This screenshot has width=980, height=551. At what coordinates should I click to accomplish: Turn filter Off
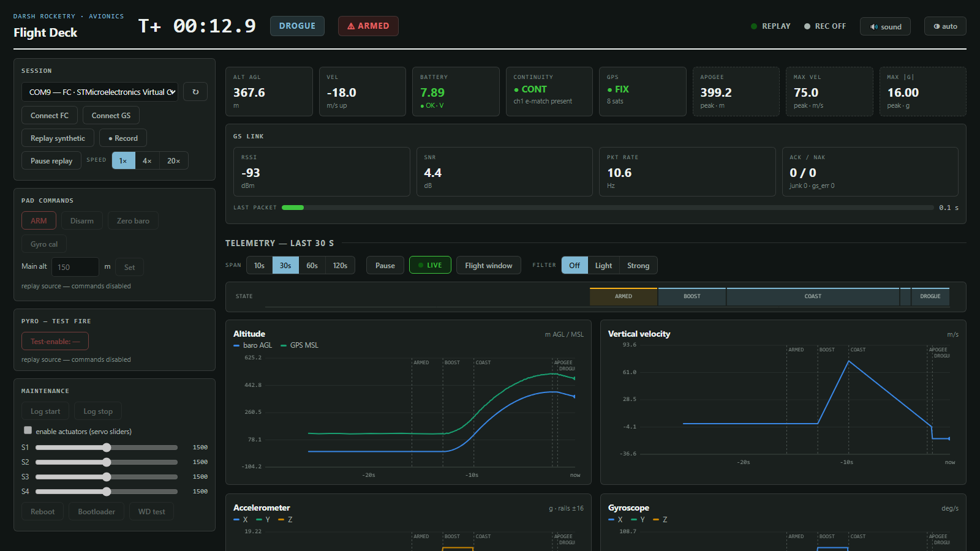575,265
